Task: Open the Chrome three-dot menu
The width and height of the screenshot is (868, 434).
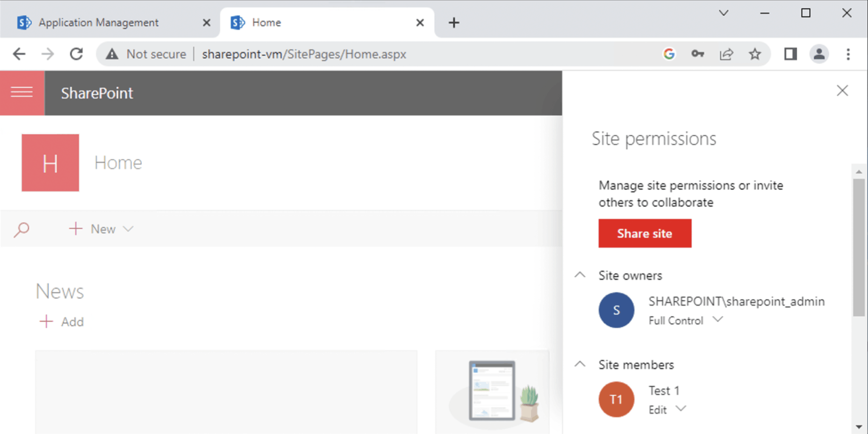Action: 848,54
